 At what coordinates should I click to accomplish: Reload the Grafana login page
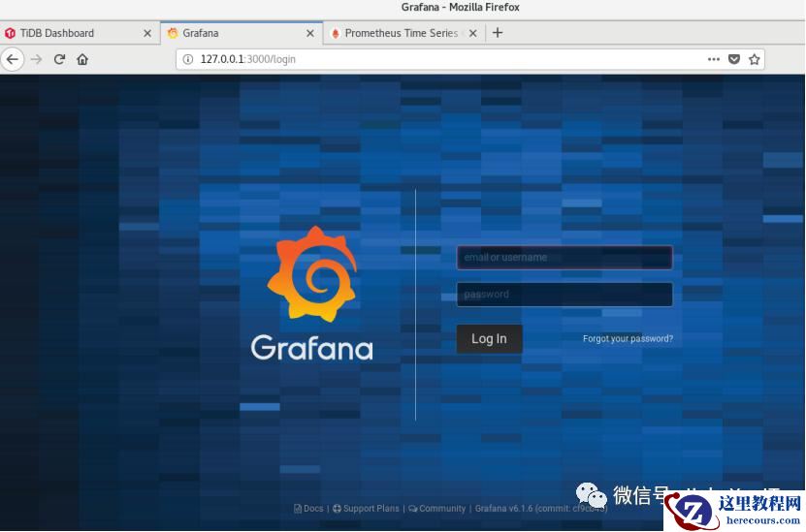pos(59,59)
